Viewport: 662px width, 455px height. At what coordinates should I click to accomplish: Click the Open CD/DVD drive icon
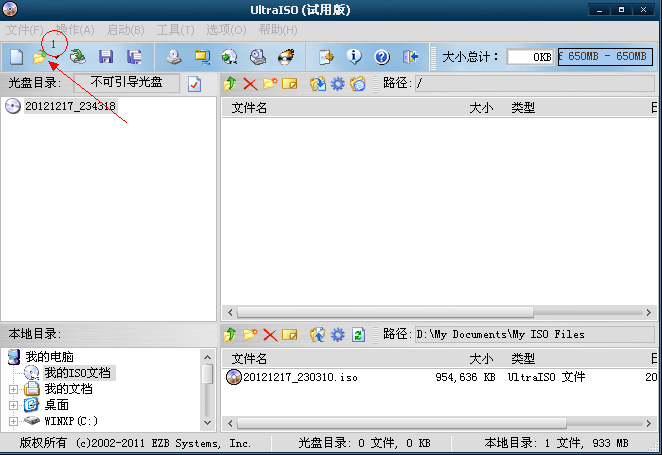pos(78,57)
